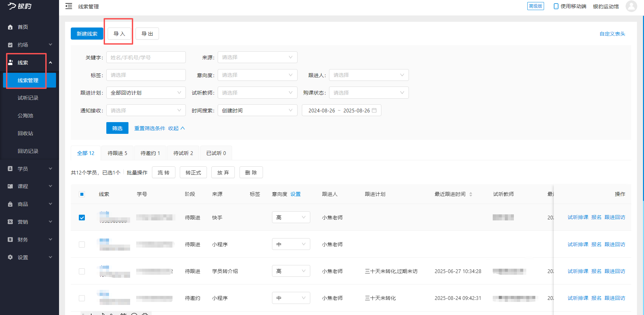The height and width of the screenshot is (315, 644).
Task: Check the second lead row checkbox
Action: 82,244
